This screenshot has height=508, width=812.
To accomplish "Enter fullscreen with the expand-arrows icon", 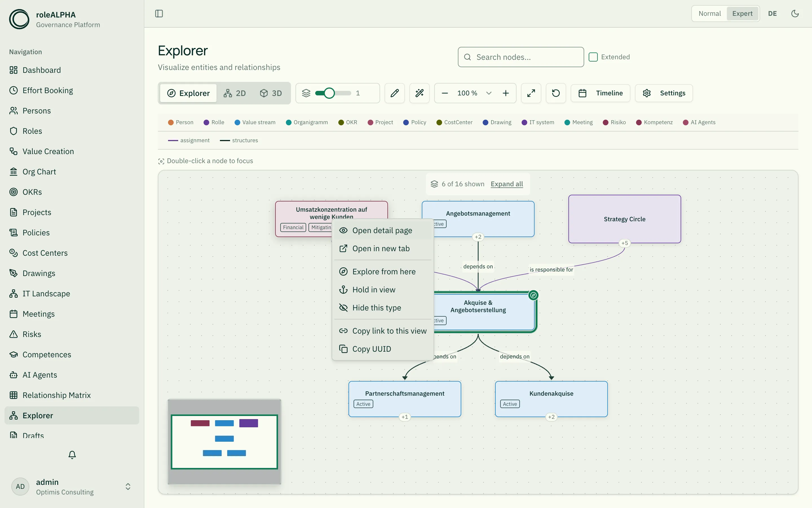I will (x=531, y=93).
